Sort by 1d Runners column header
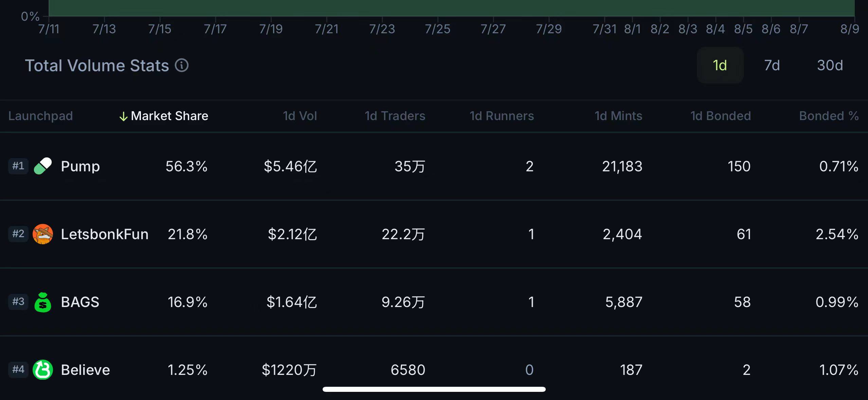 [502, 116]
